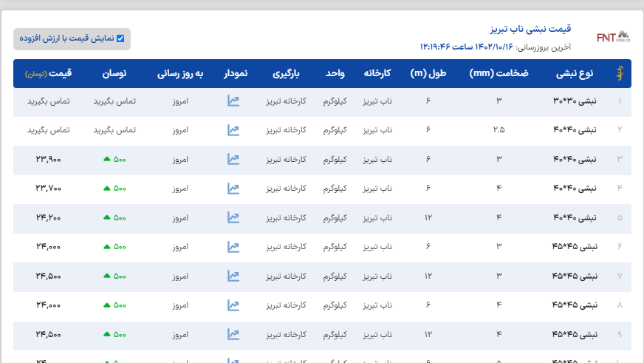Toggle the نمایش قیمت با ارزش افزوده checkbox
Screen dimensions: 644x363
click(120, 38)
